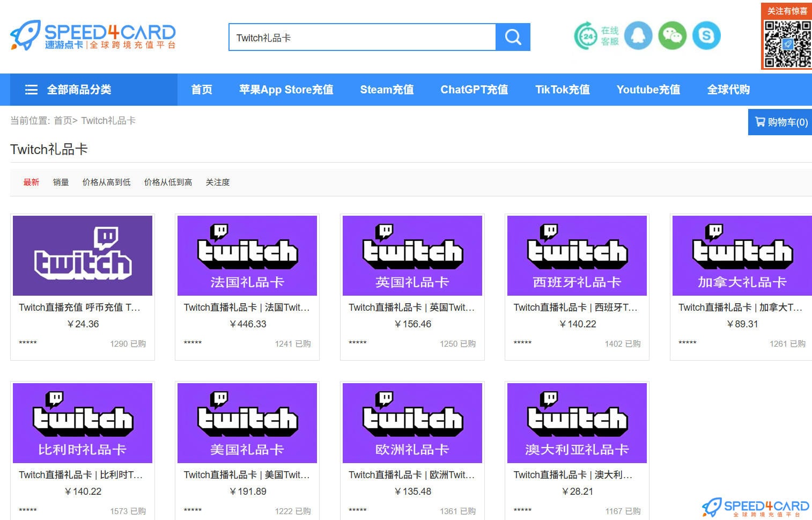Viewport: 812px width, 520px height.
Task: Click the 1402 已购 sales count
Action: coord(623,344)
